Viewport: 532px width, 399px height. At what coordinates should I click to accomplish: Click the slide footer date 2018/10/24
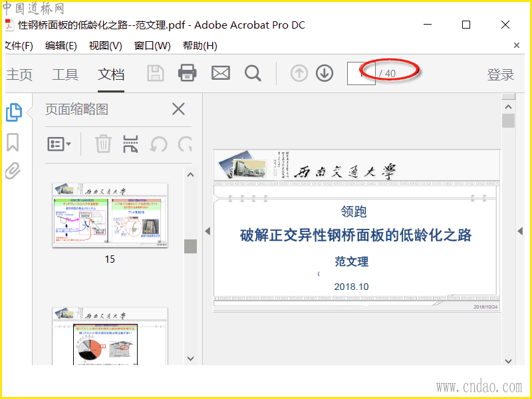[485, 307]
